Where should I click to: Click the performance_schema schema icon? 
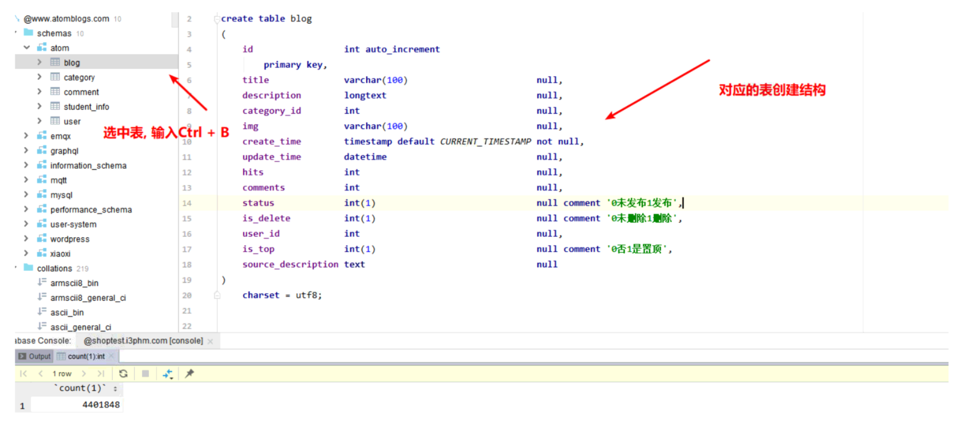42,209
